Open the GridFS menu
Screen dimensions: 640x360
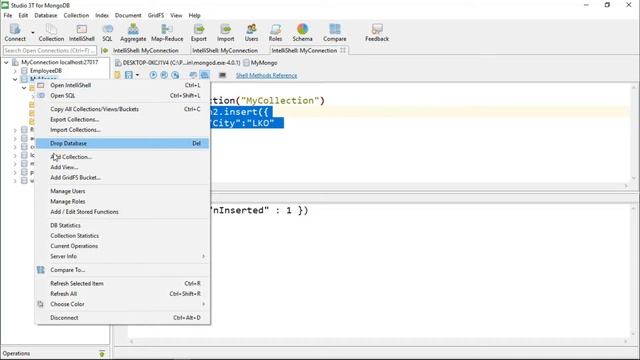[x=156, y=16]
